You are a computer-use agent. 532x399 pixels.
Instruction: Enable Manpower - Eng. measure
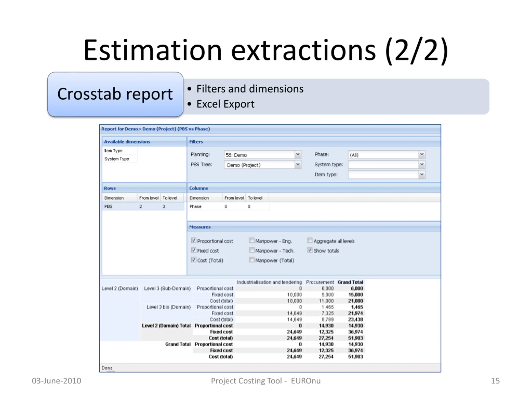(252, 240)
